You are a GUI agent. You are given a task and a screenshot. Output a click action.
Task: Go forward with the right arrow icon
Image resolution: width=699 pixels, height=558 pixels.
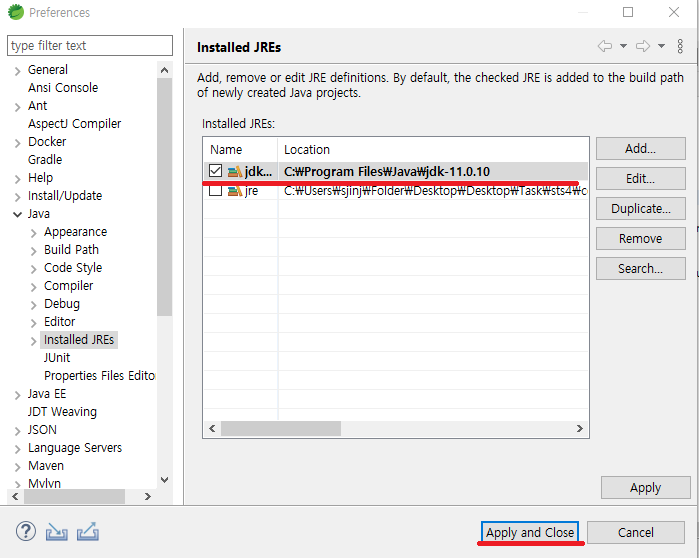coord(643,46)
